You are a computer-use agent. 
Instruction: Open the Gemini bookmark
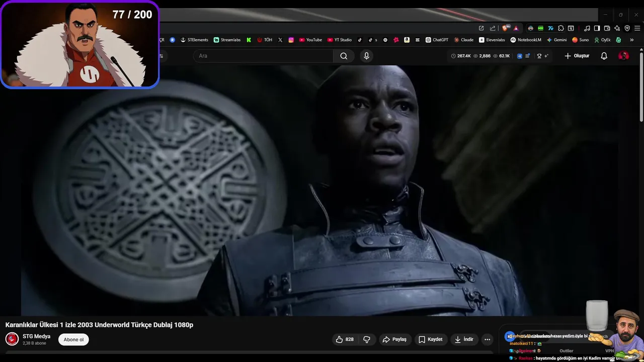coord(556,40)
